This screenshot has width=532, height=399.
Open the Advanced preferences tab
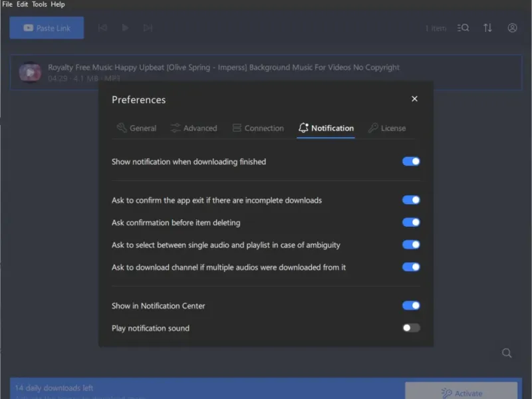point(194,128)
